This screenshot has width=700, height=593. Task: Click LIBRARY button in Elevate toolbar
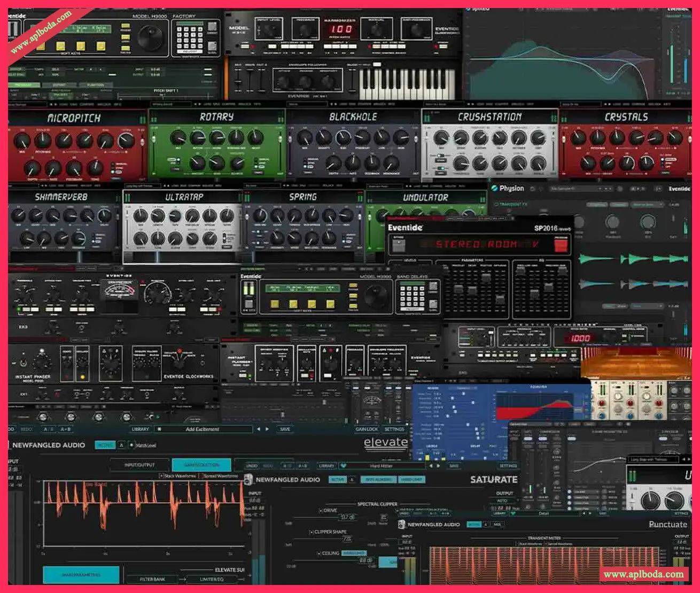(x=140, y=429)
